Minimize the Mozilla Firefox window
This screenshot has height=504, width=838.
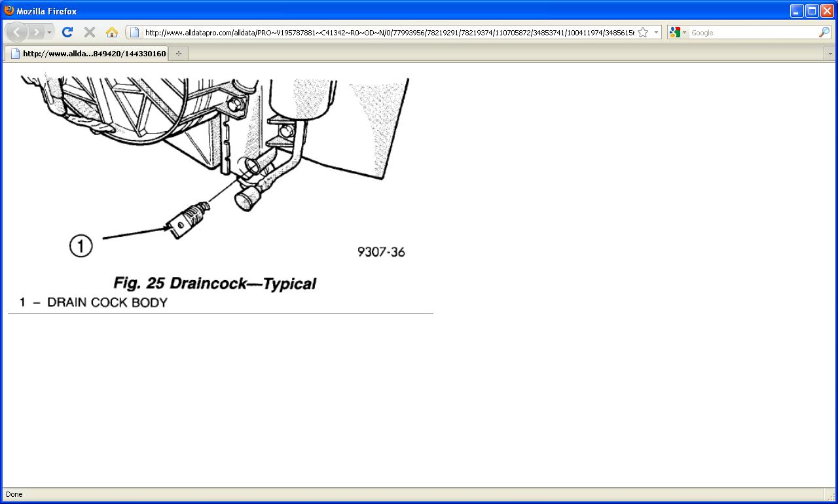coord(797,10)
